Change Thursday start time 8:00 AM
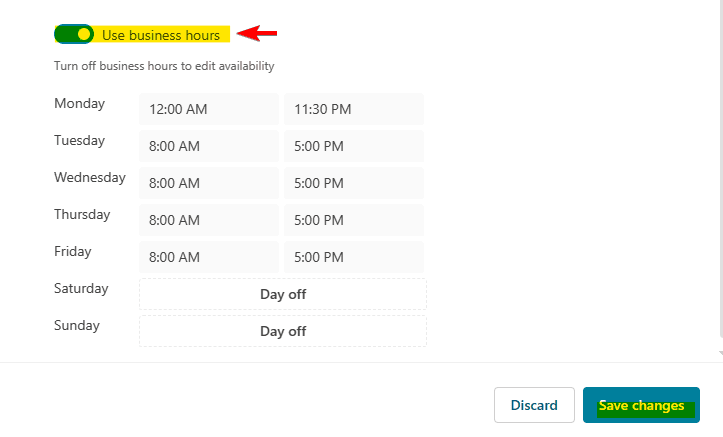The height and width of the screenshot is (437, 723). tap(209, 220)
